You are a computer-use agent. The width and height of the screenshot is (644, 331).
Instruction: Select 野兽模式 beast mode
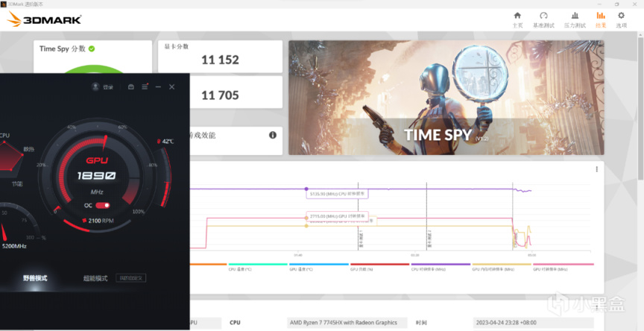click(35, 278)
